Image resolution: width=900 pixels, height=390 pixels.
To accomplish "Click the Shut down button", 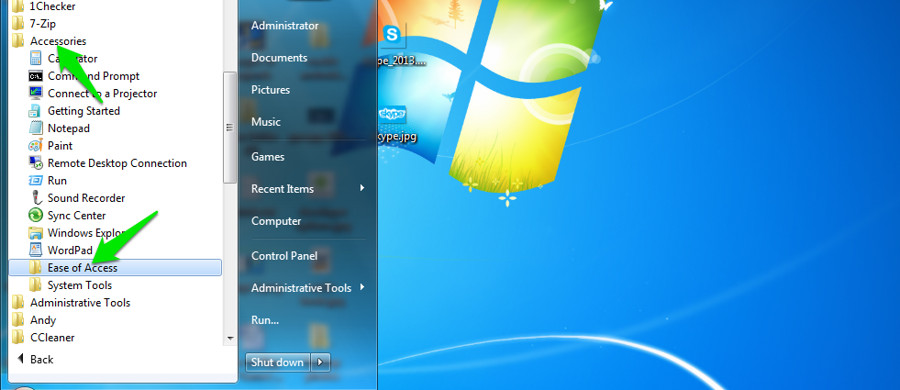I will click(x=278, y=362).
